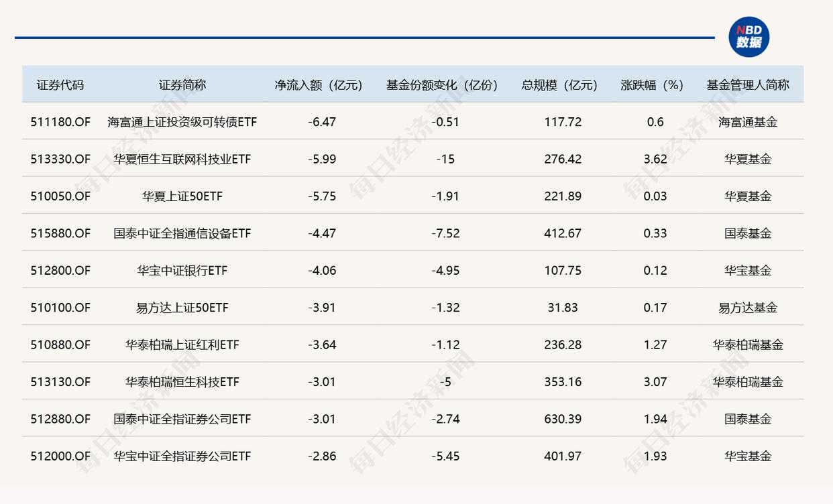Click share change value -7.52

446,233
